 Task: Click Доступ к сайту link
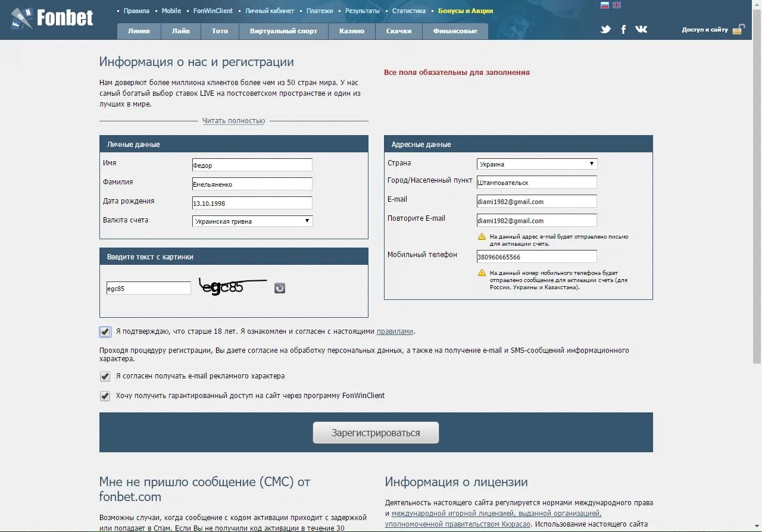[705, 30]
